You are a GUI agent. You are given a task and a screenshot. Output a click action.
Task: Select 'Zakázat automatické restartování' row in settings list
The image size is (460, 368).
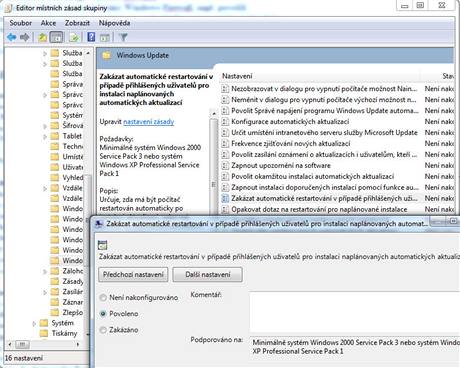(x=337, y=199)
